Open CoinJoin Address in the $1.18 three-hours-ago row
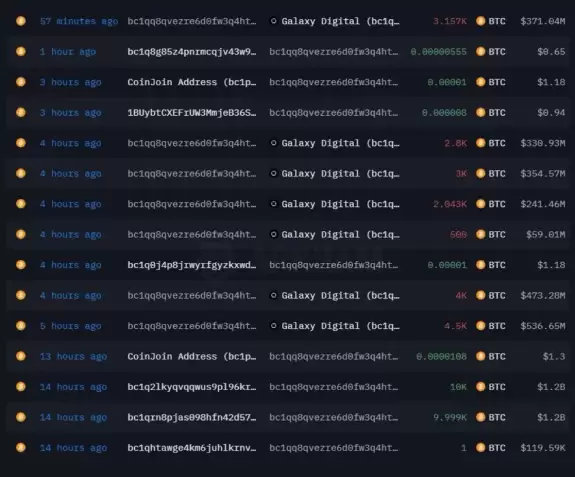Image resolution: width=575 pixels, height=477 pixels. [x=192, y=82]
